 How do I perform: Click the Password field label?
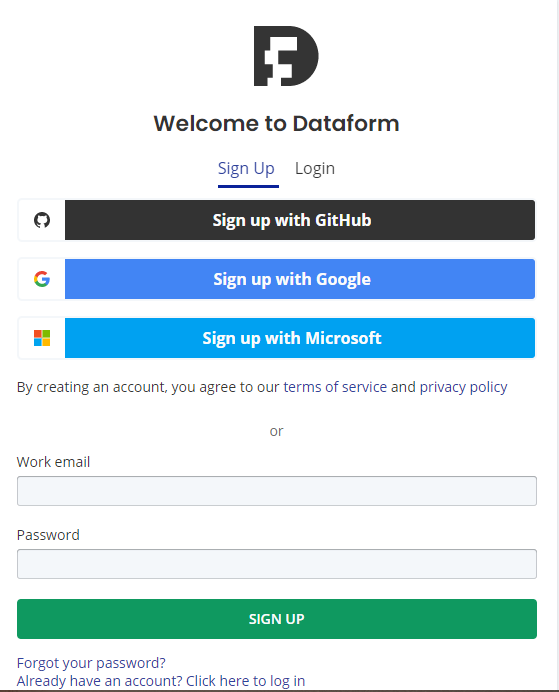click(x=48, y=535)
